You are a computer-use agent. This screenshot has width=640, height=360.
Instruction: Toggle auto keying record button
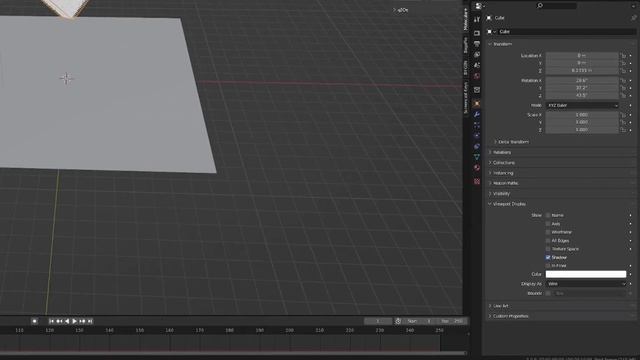pyautogui.click(x=34, y=321)
